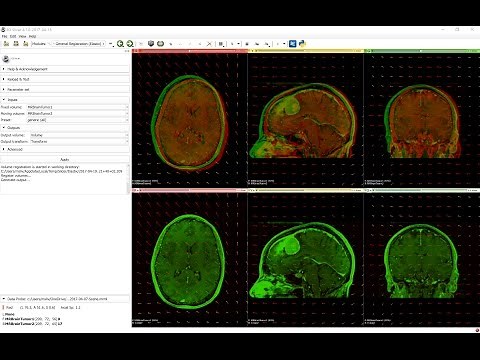
Task: Open the module selector combo box
Action: click(x=78, y=44)
